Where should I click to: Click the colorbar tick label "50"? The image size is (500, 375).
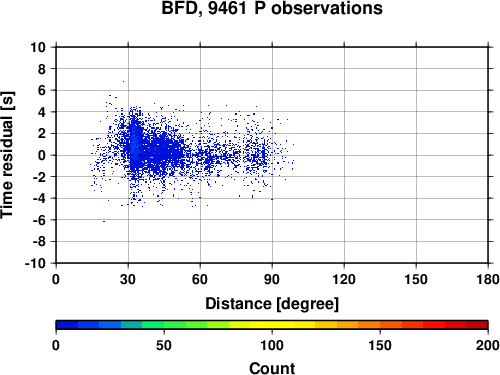click(x=164, y=346)
